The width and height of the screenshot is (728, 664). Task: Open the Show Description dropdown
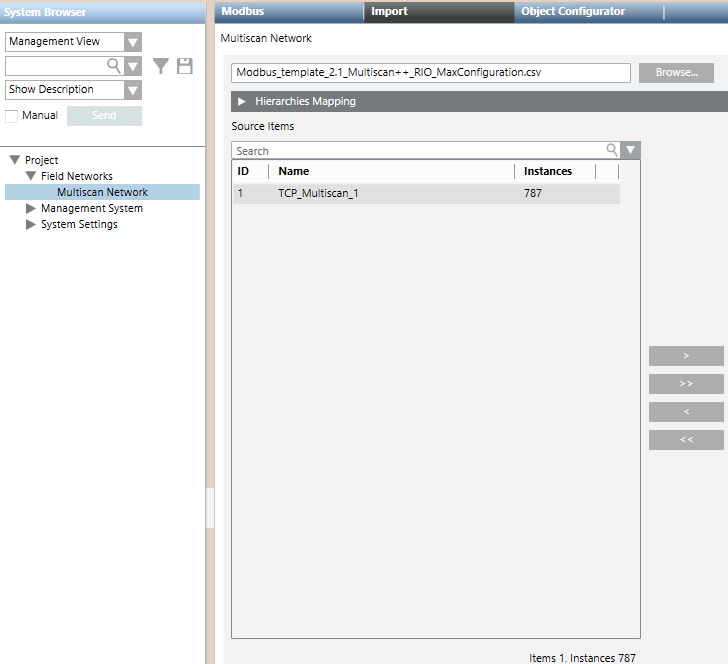coord(133,90)
